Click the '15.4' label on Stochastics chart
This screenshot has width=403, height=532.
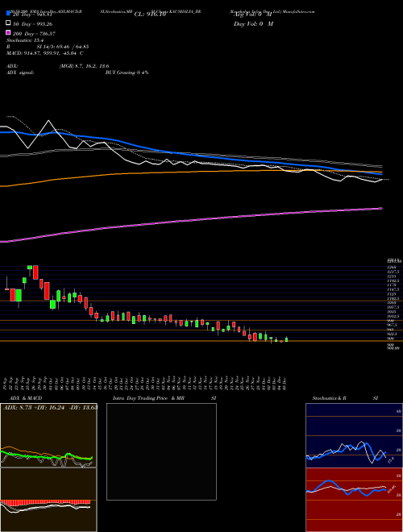tap(390, 460)
